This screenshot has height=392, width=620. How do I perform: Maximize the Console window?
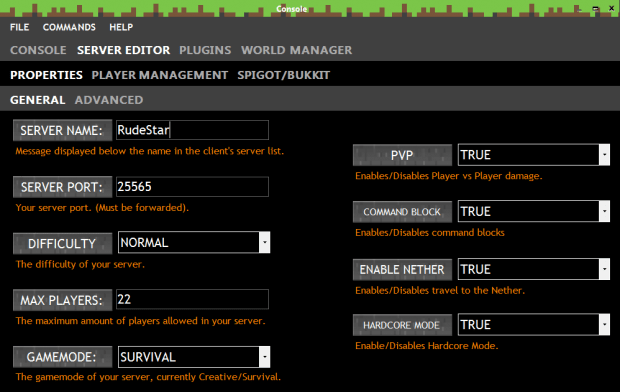coord(595,9)
